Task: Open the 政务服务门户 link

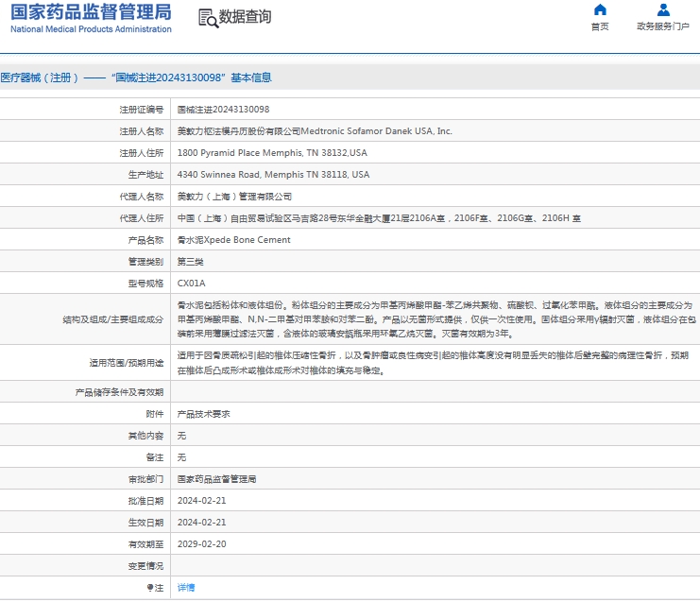Action: point(663,26)
